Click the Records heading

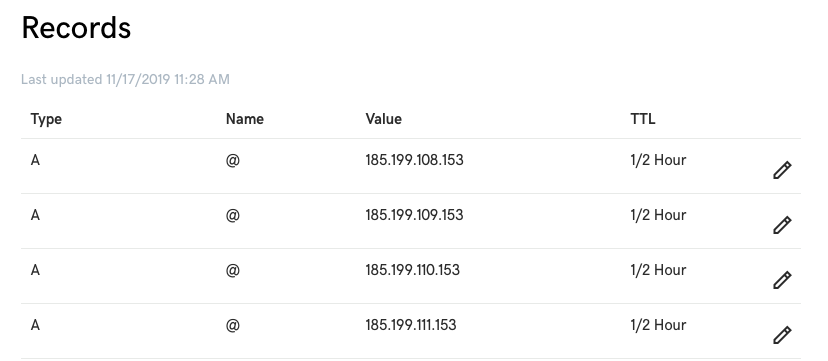click(76, 27)
